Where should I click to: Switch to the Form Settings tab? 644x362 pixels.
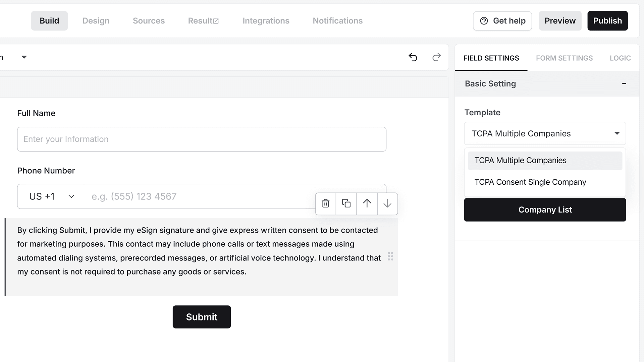[x=564, y=58]
